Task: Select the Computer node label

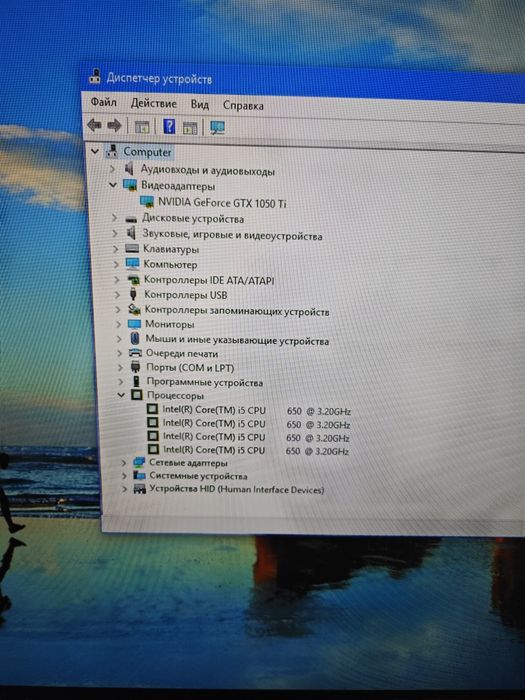Action: (147, 152)
